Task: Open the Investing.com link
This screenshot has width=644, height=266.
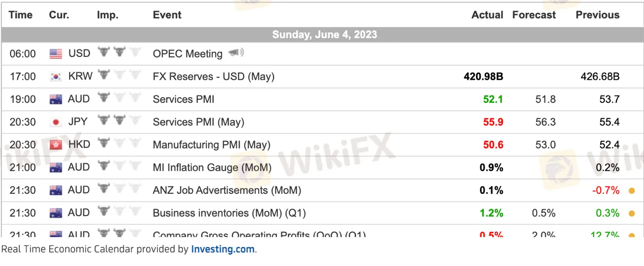Action: point(223,249)
